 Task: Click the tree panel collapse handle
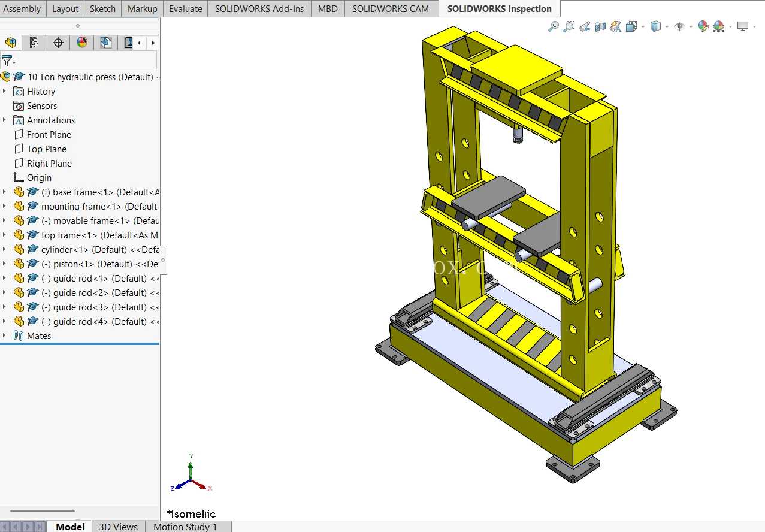point(163,260)
